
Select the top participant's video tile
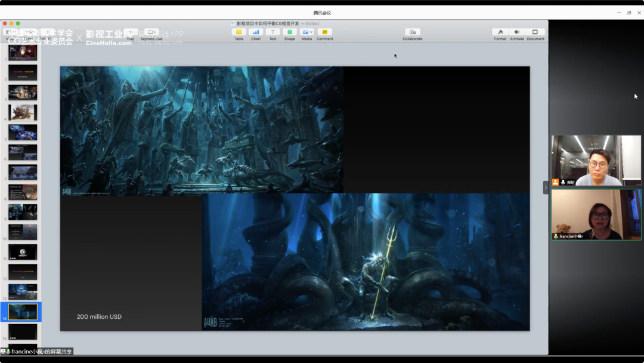tap(596, 160)
